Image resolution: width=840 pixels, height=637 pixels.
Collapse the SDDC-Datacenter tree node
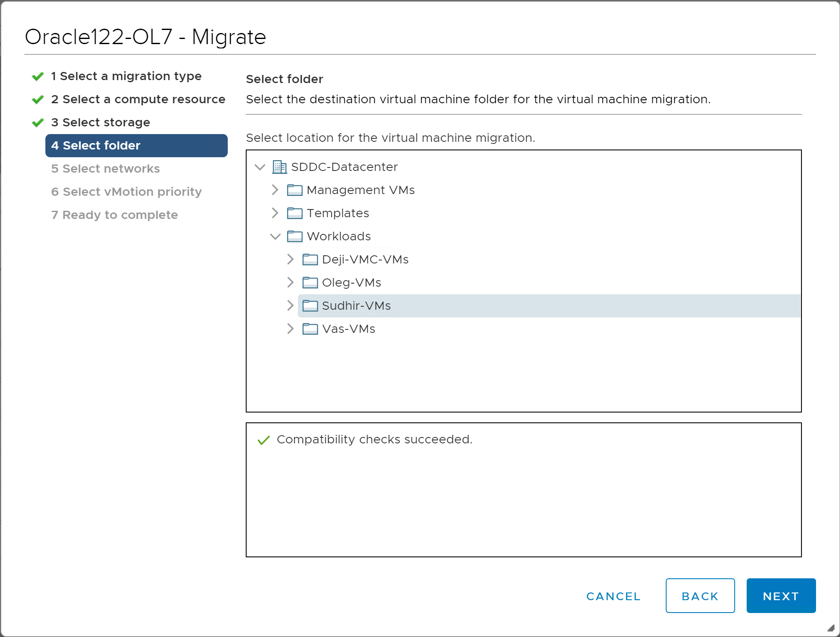[x=260, y=167]
